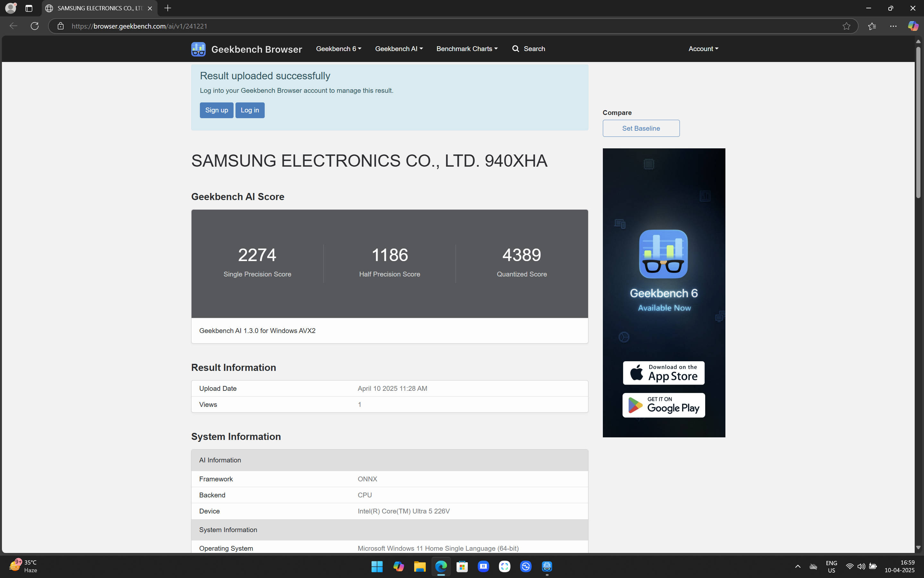The height and width of the screenshot is (578, 924).
Task: Click the Geekbench 6 ad app icon
Action: (663, 254)
